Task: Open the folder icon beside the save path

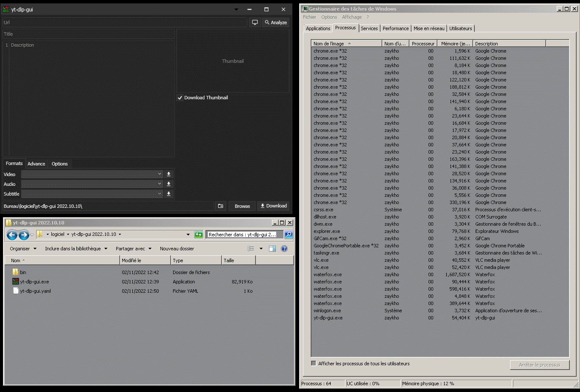Action: pos(220,206)
